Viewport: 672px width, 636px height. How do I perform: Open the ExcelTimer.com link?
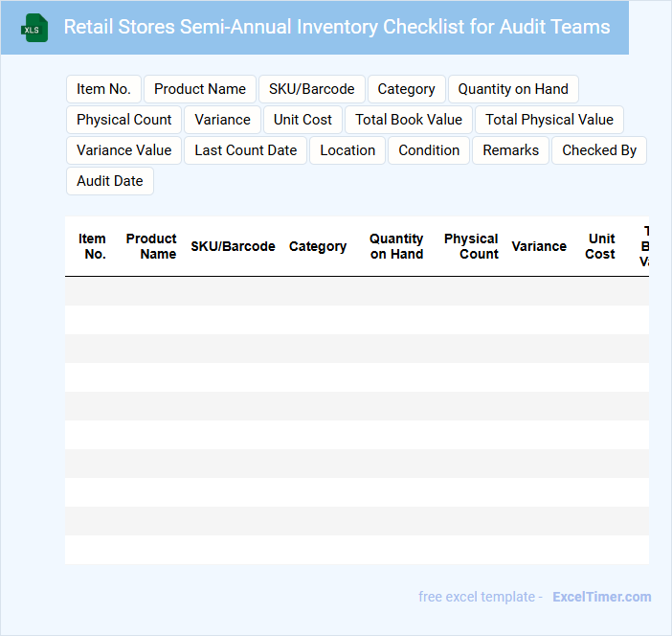[601, 597]
